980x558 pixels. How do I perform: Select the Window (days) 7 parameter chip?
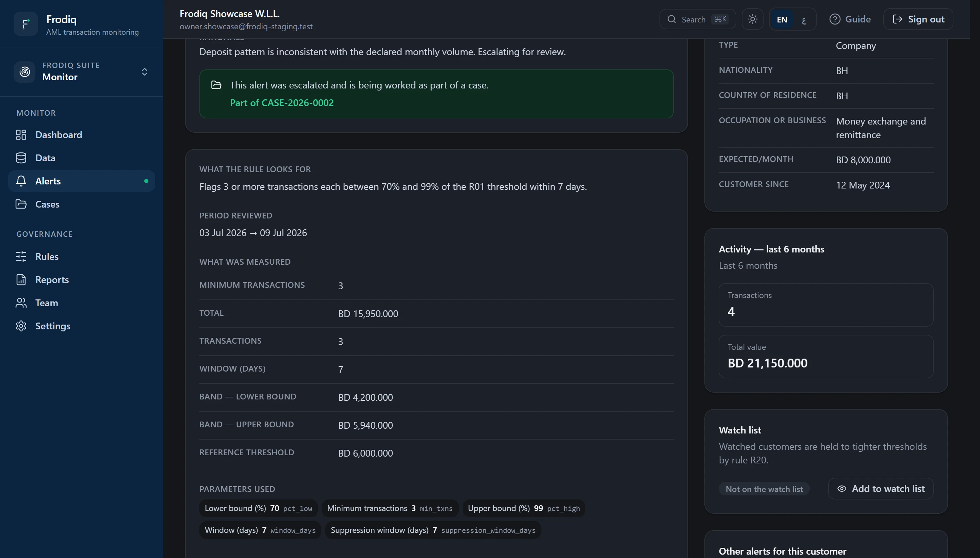260,530
